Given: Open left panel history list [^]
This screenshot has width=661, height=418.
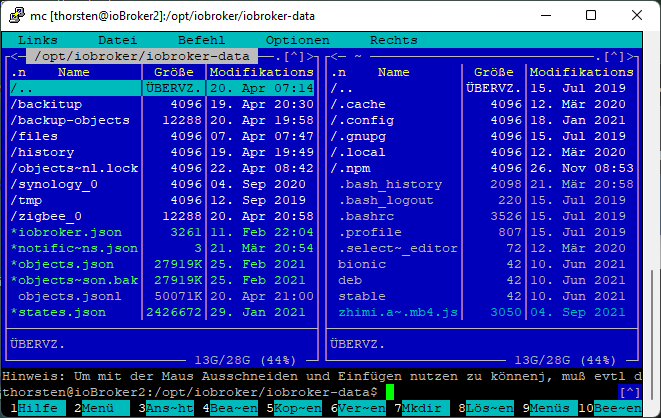Looking at the screenshot, I should click(x=294, y=56).
